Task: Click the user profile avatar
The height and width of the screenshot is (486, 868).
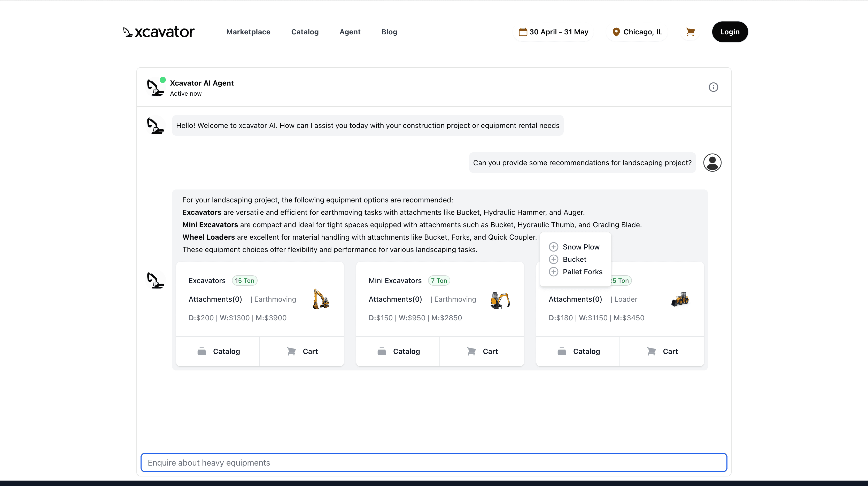Action: pos(712,163)
